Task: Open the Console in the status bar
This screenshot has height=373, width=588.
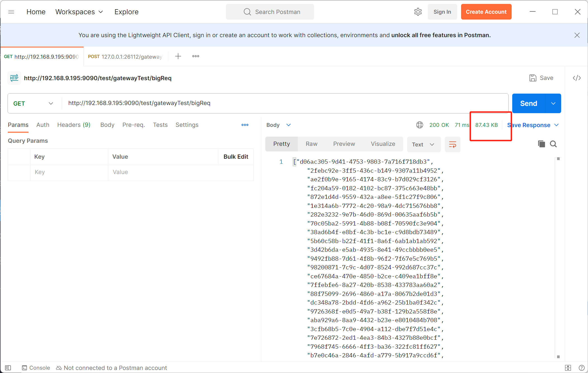Action: click(x=36, y=368)
